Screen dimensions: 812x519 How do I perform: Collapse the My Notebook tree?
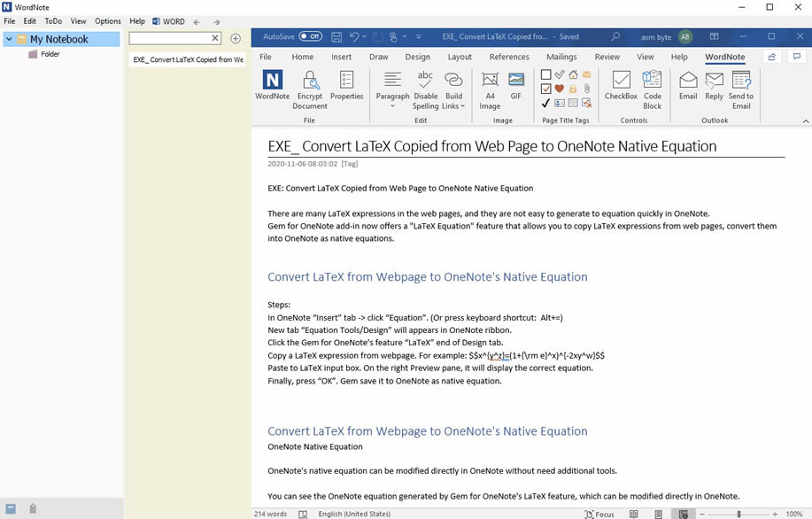coord(9,39)
